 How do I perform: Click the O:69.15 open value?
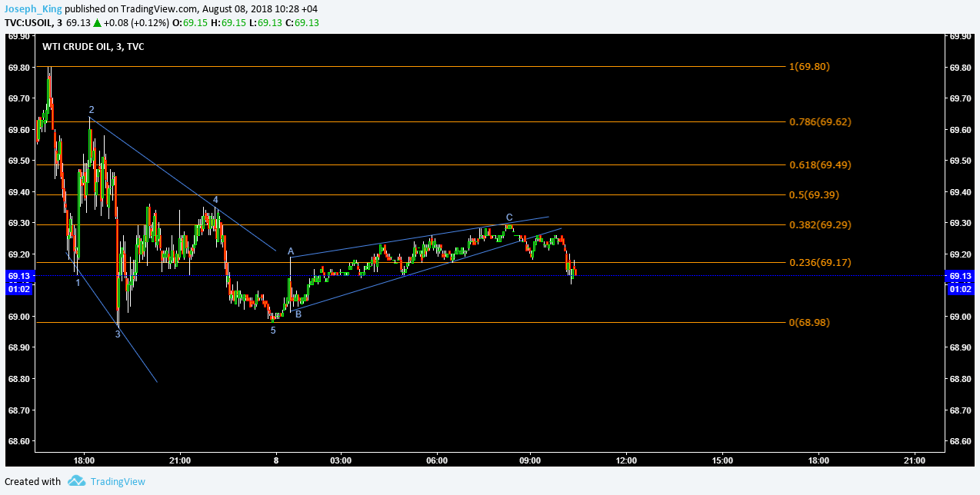[188, 22]
